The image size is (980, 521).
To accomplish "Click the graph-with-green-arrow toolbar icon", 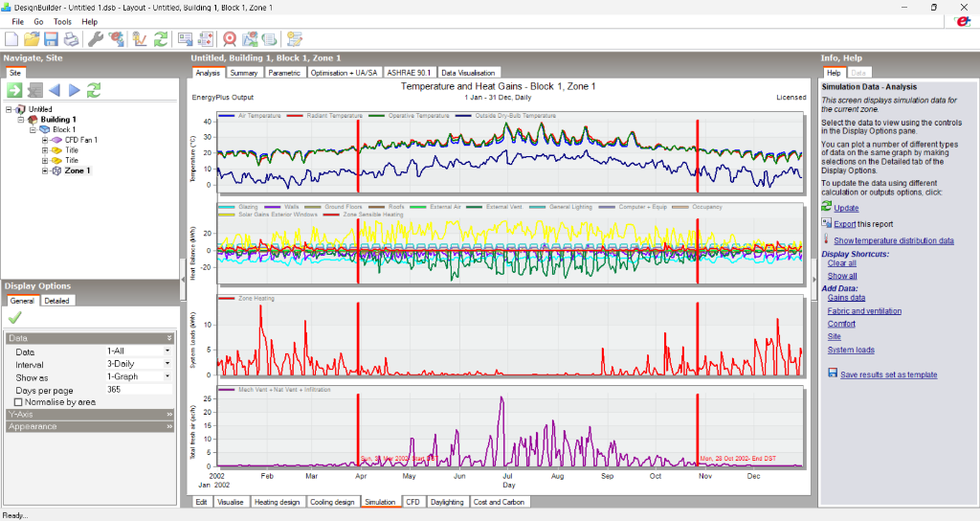I will 250,38.
